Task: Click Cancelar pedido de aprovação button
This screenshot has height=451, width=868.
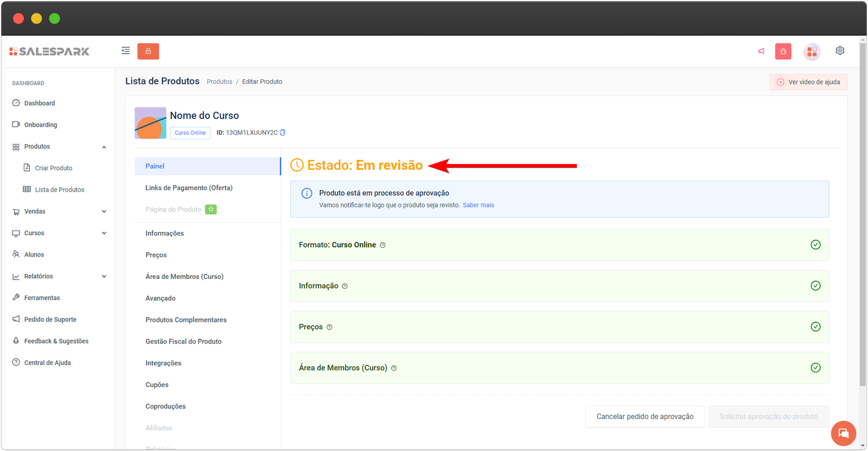Action: click(644, 417)
